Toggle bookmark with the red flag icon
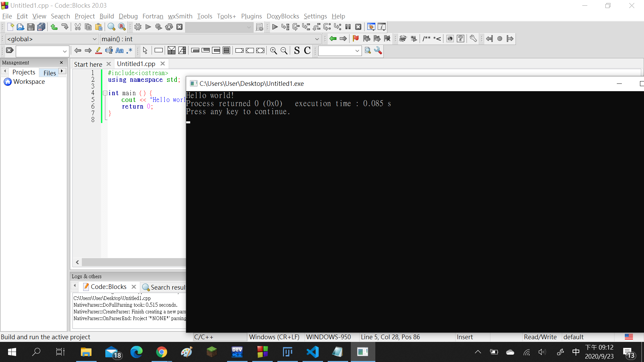This screenshot has height=362, width=644. (356, 39)
